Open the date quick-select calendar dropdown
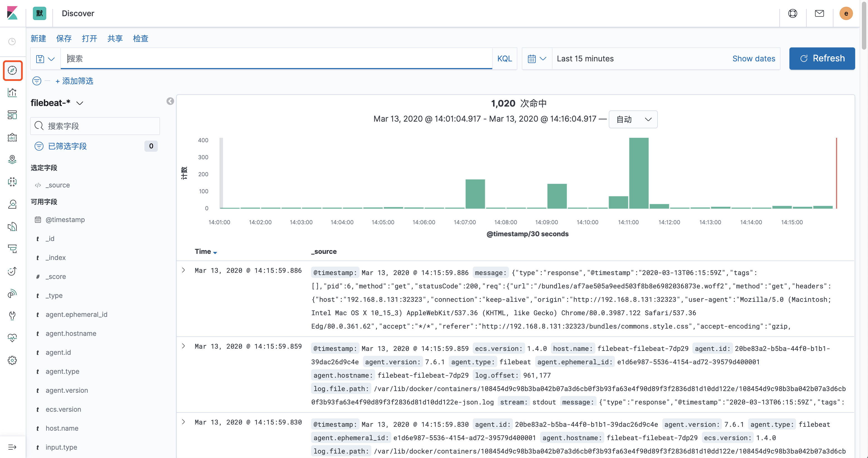This screenshot has width=868, height=458. [537, 59]
